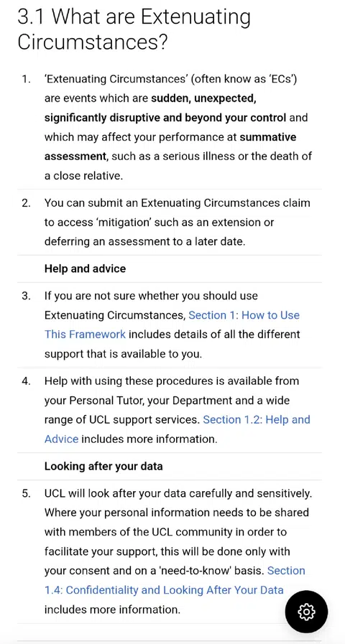The height and width of the screenshot is (644, 345).
Task: Open the settings gear button
Action: pyautogui.click(x=306, y=611)
